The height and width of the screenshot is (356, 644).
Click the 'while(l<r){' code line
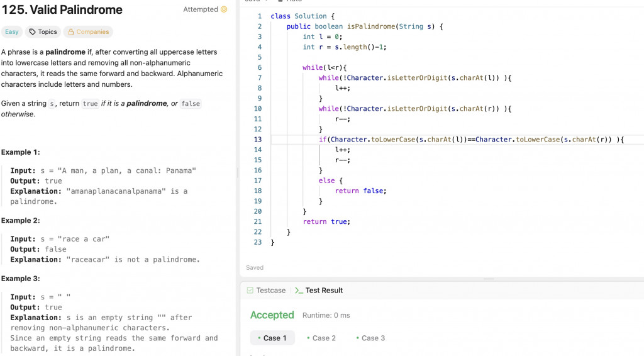325,67
